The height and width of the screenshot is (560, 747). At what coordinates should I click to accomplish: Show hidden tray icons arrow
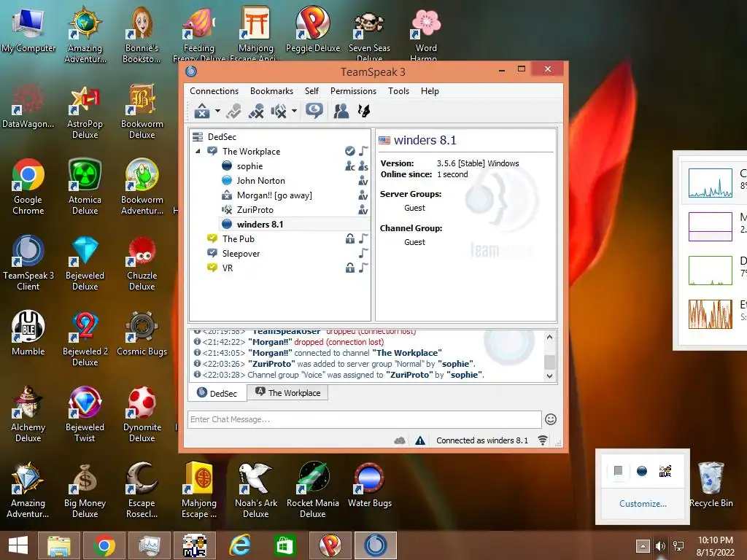(643, 545)
